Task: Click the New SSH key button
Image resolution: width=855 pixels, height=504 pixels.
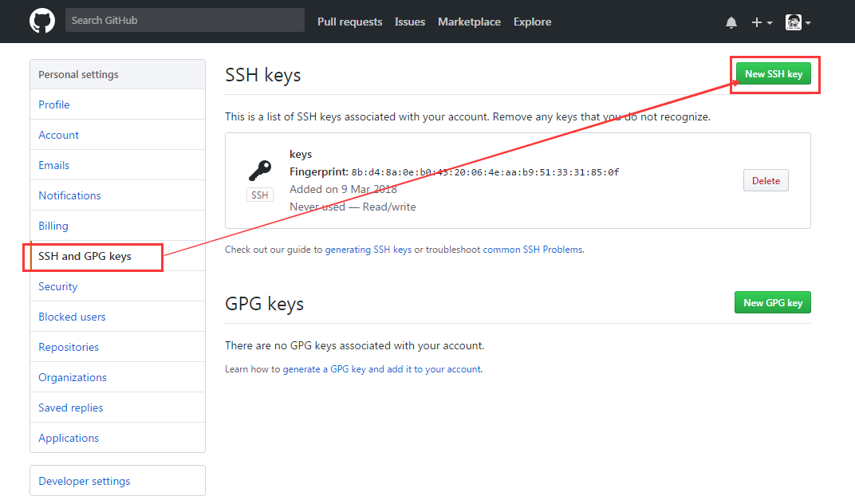Action: click(773, 74)
